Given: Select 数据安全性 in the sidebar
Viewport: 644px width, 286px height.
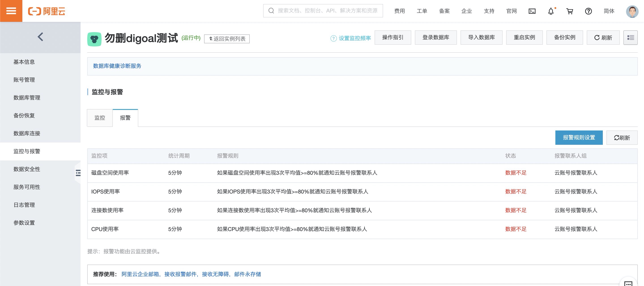Looking at the screenshot, I should coord(27,169).
